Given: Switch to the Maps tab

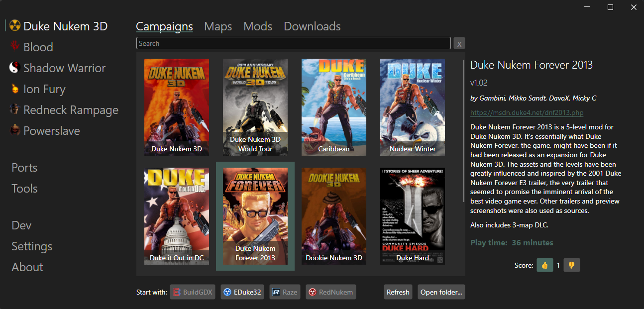Looking at the screenshot, I should [218, 26].
